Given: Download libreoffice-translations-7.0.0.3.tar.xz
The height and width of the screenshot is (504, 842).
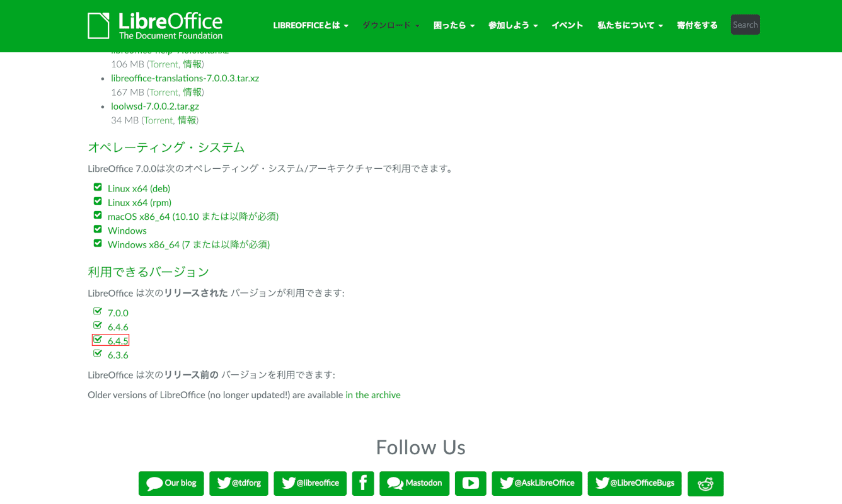Looking at the screenshot, I should pyautogui.click(x=185, y=78).
